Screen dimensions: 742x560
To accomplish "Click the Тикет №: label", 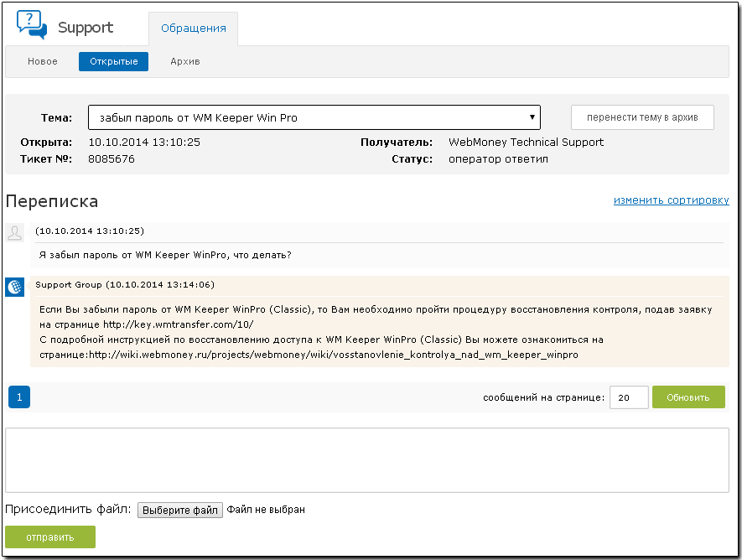I will tap(46, 159).
